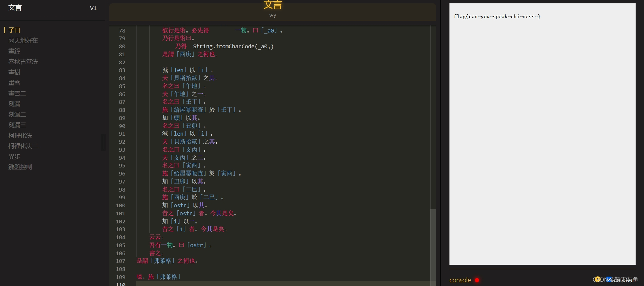Click the code line 書之。
Image resolution: width=644 pixels, height=286 pixels.
pyautogui.click(x=157, y=253)
